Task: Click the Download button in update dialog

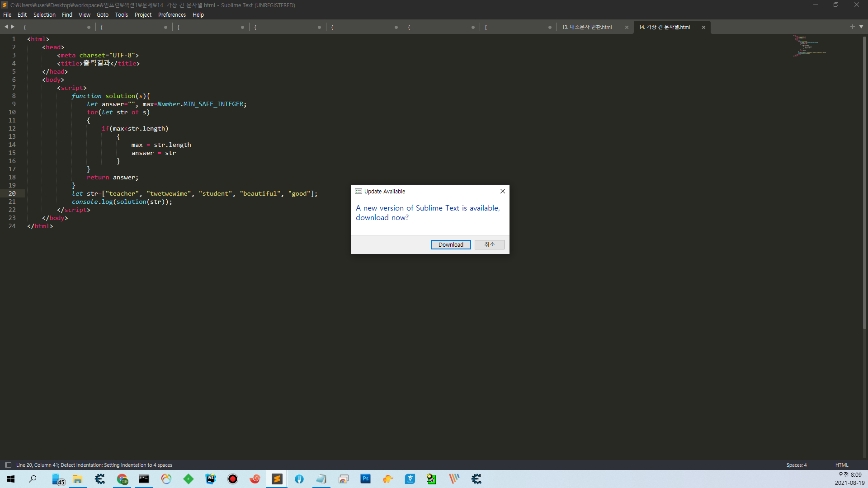Action: point(450,244)
